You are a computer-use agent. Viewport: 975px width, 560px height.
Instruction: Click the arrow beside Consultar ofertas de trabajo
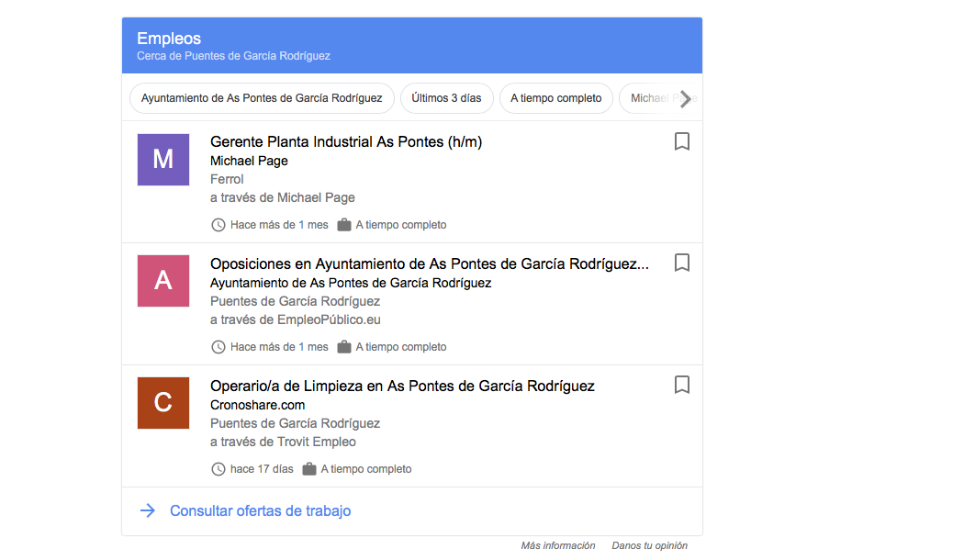click(x=148, y=511)
